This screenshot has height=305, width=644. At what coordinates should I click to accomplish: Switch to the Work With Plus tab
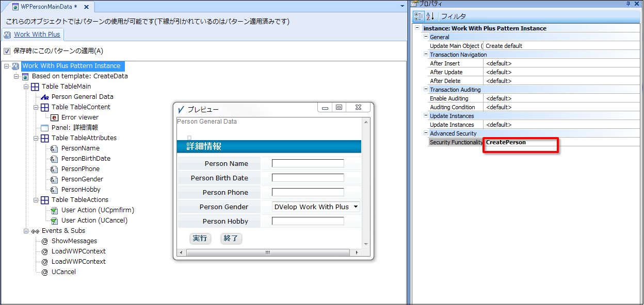click(37, 35)
